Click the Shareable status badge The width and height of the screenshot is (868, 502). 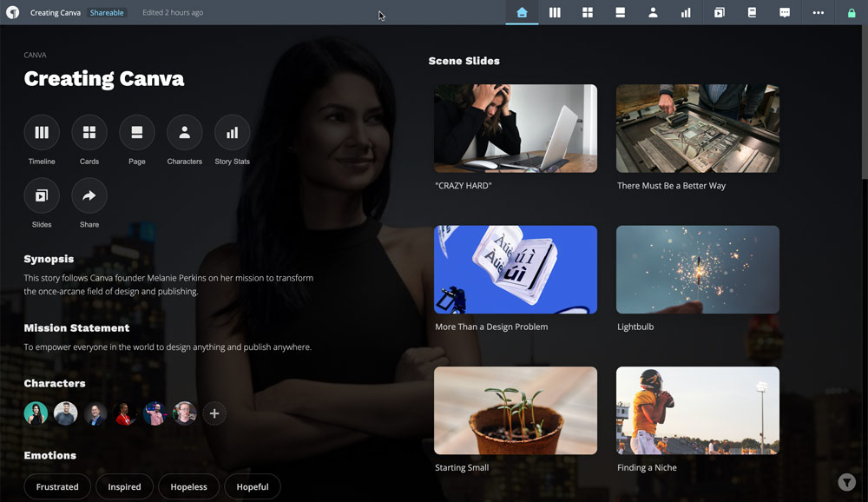tap(107, 12)
